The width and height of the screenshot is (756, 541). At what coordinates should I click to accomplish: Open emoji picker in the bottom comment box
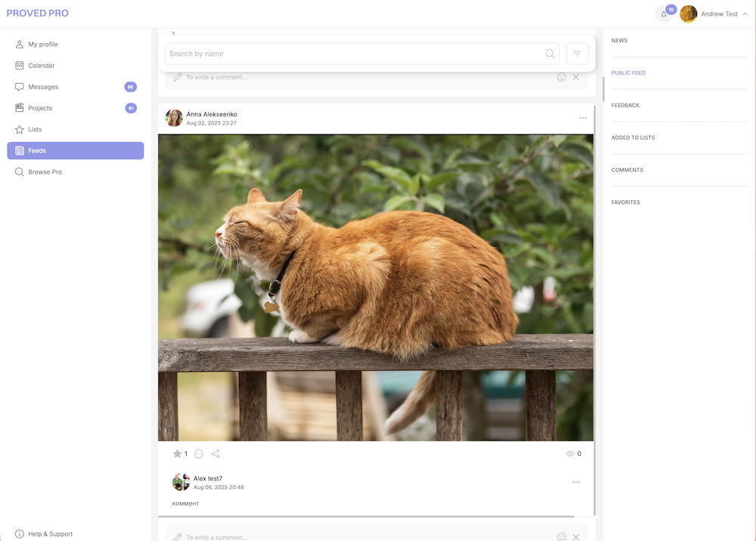(561, 536)
